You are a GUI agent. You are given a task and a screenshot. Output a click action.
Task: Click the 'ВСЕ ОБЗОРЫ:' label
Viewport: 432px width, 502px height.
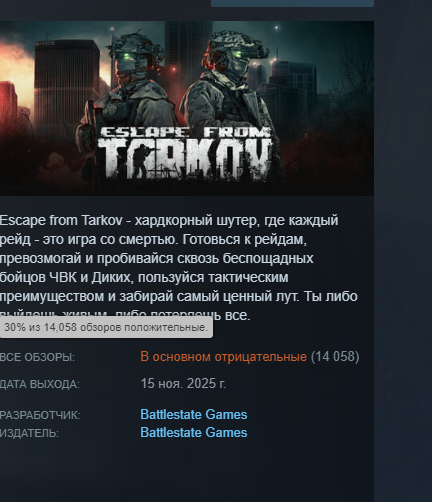pyautogui.click(x=37, y=357)
